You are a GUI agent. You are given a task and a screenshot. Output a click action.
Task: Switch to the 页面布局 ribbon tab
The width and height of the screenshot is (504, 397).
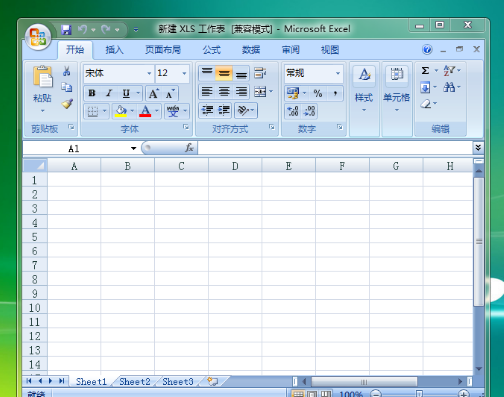(163, 50)
